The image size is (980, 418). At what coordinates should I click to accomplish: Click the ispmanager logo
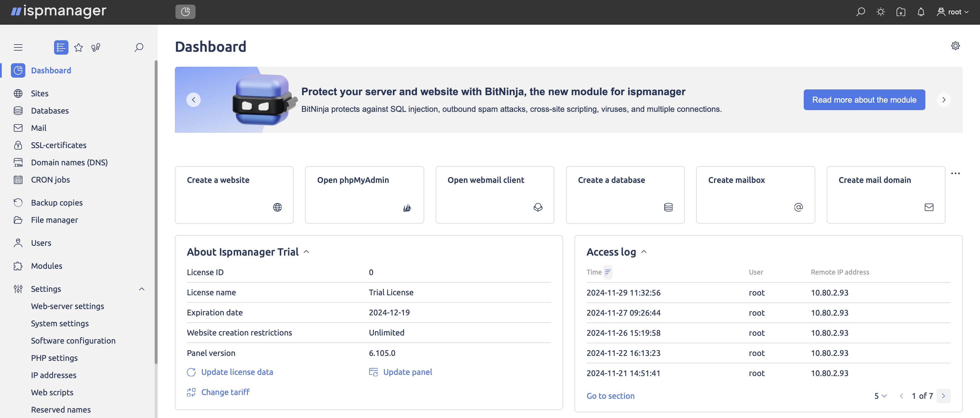[x=59, y=11]
